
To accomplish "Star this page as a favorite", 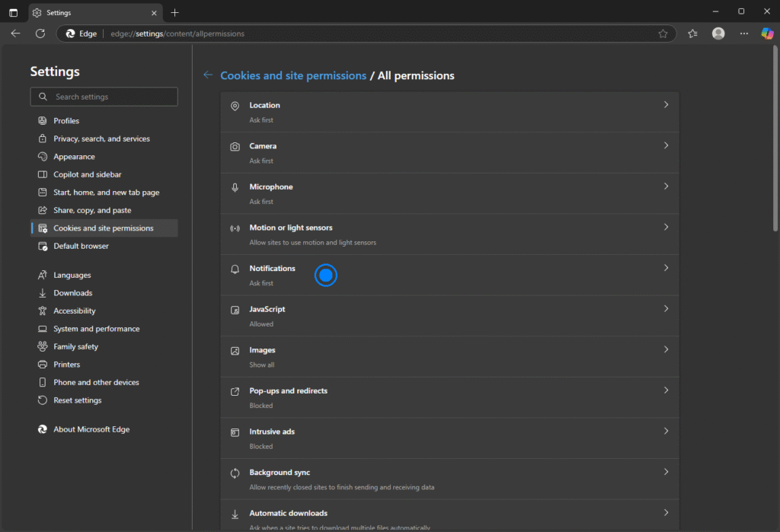I will pyautogui.click(x=663, y=33).
